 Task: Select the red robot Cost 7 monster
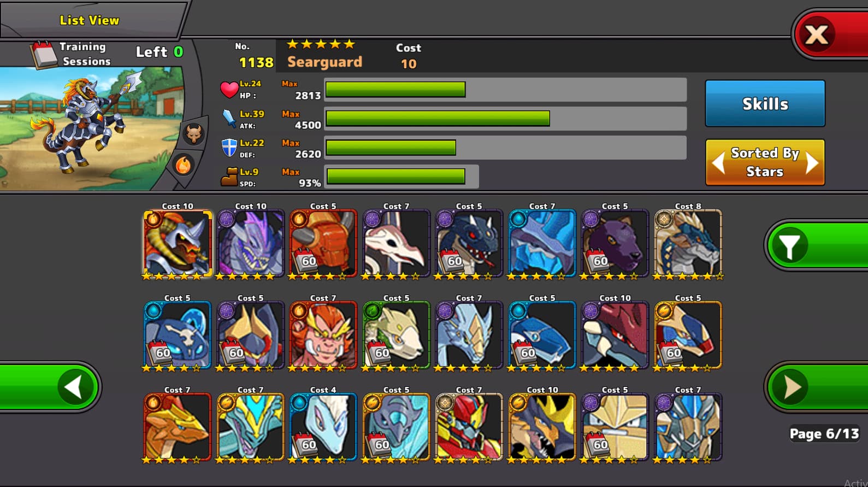coord(469,427)
